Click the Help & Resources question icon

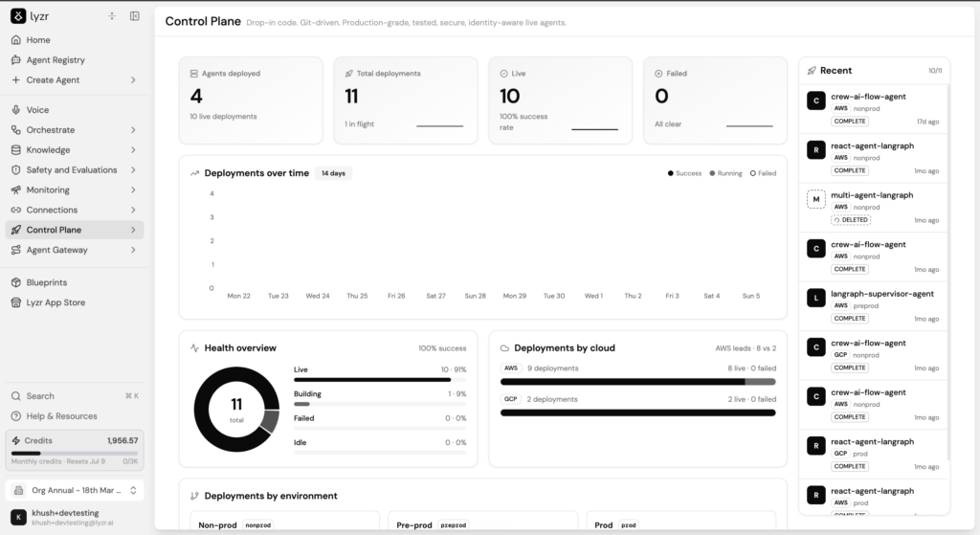(16, 416)
